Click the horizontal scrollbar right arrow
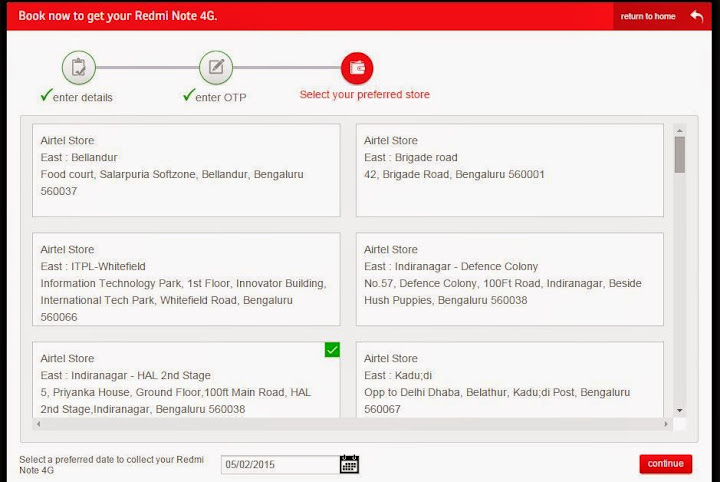 666,424
